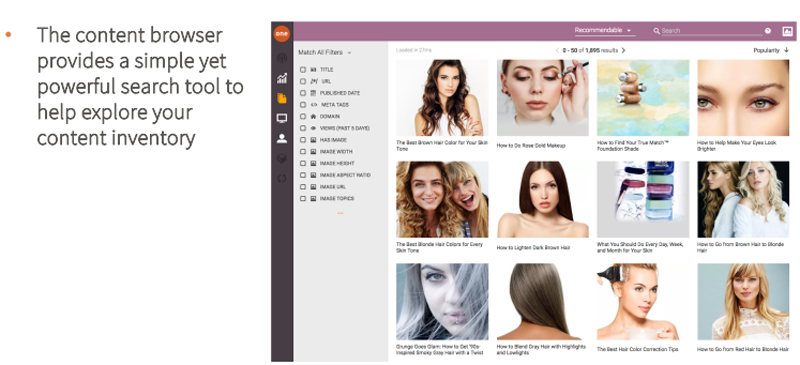Click the sort direction down arrow
Viewport: 800px width, 365px height.
(786, 51)
